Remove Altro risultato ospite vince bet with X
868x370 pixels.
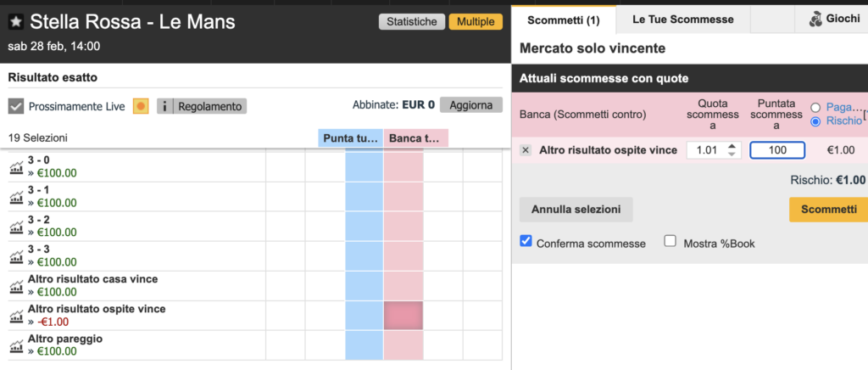coord(526,150)
